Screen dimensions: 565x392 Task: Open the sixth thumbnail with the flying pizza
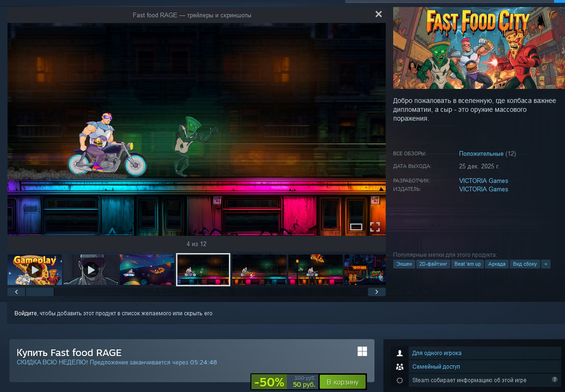[316, 270]
